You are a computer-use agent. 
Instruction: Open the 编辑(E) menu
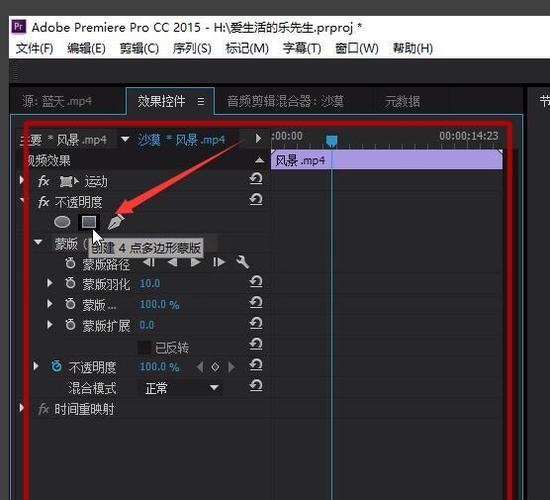pos(86,48)
